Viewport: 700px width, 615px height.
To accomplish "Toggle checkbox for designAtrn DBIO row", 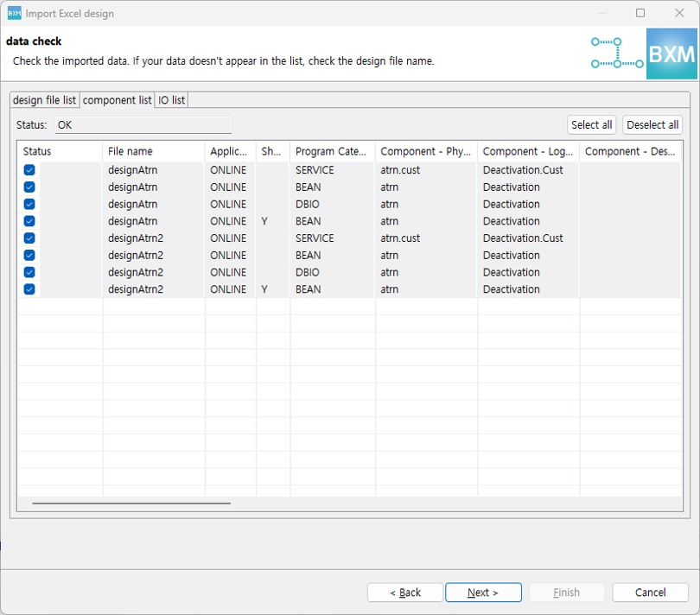I will [x=29, y=204].
